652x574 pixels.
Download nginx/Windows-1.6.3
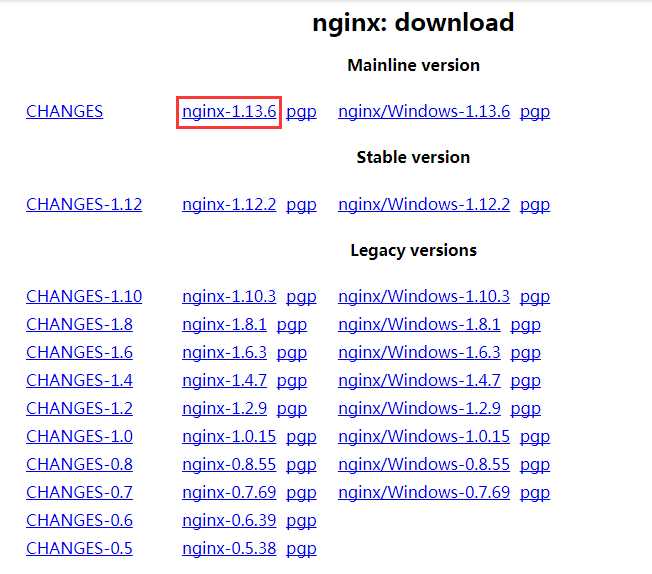(420, 352)
